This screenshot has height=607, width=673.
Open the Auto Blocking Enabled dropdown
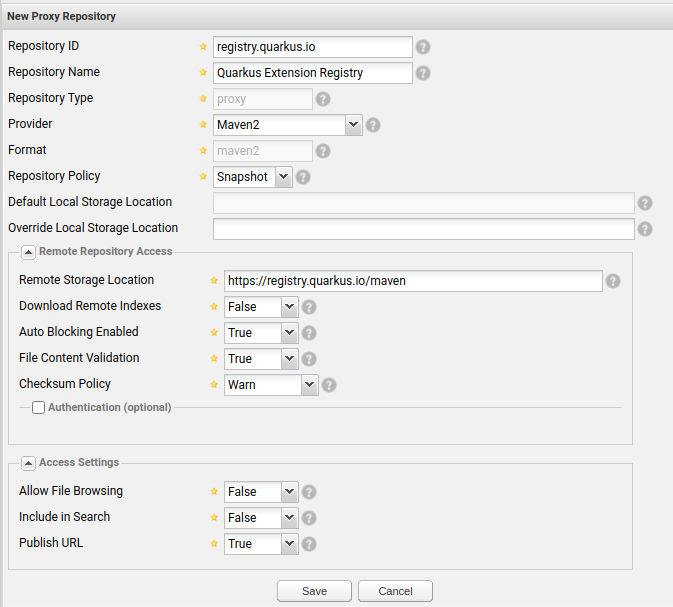coord(289,333)
